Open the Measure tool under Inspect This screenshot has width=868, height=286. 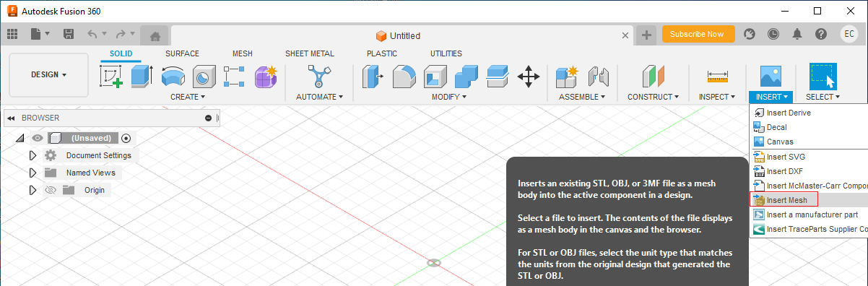[717, 76]
